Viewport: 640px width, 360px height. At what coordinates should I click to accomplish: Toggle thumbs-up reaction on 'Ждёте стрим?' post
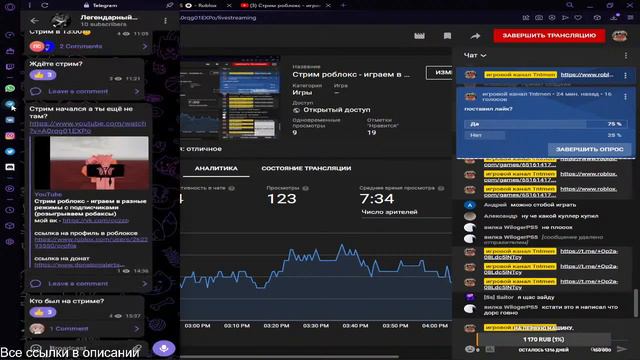click(x=43, y=75)
